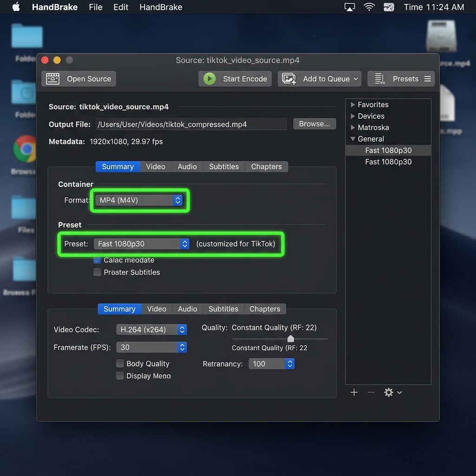Expand the Devices preset group
This screenshot has height=476, width=476.
tap(352, 116)
